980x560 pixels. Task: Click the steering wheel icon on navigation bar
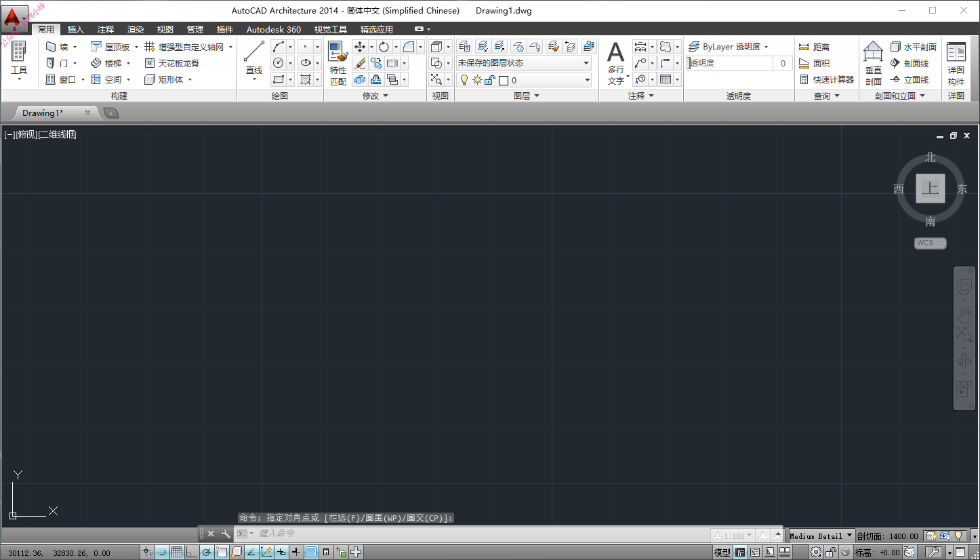(x=964, y=287)
